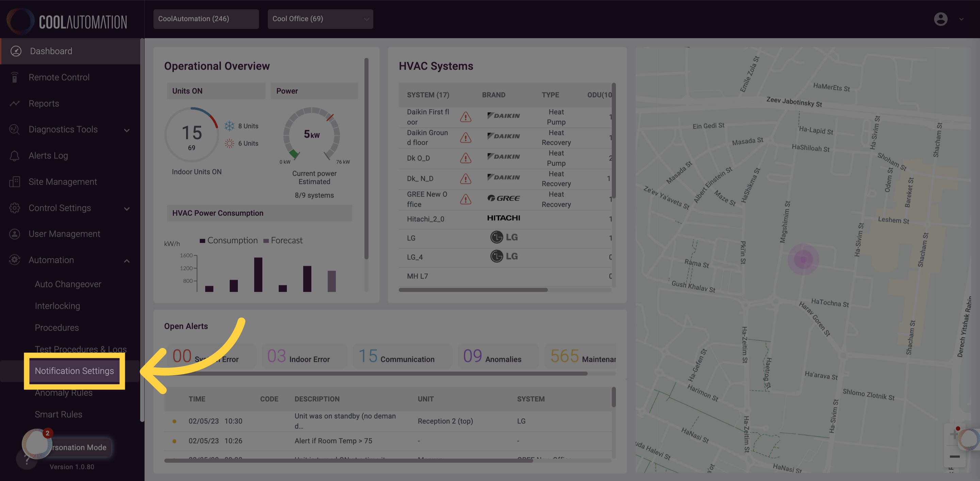980x481 pixels.
Task: Click the Consumption legend entry
Action: (x=228, y=241)
